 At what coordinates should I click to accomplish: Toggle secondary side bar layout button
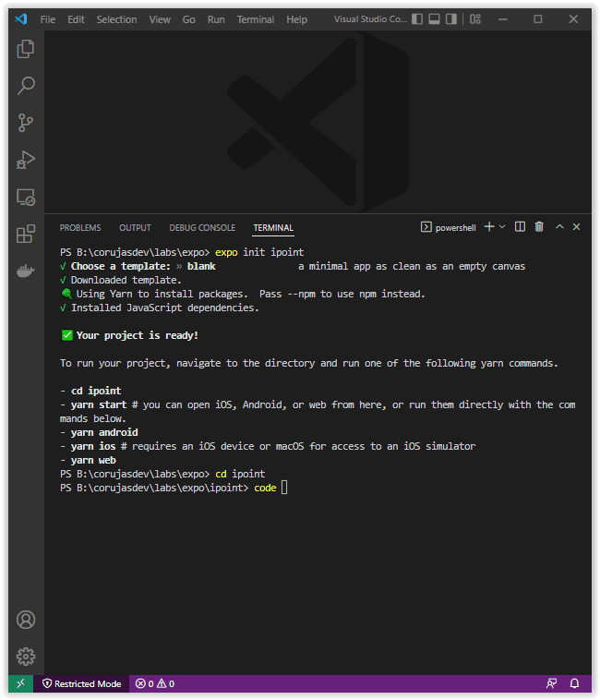[x=451, y=19]
